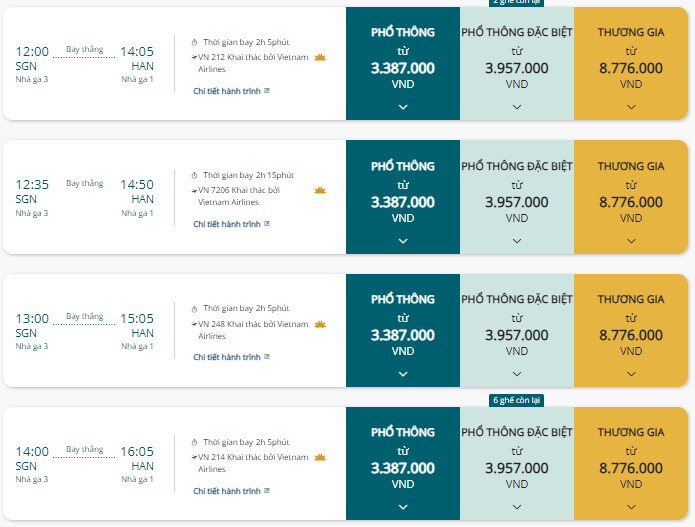Click the lotus logo beside flight VN 214
Viewport: 695px width, 527px height.
click(321, 457)
